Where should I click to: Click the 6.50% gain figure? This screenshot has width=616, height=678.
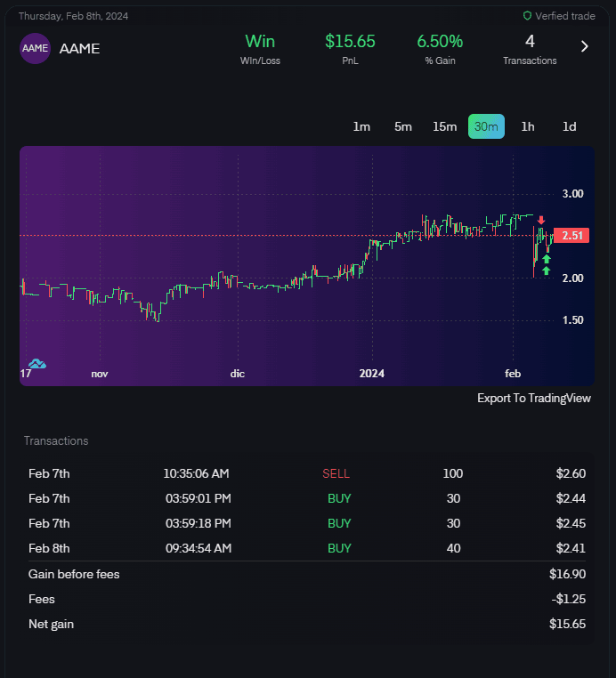point(440,42)
